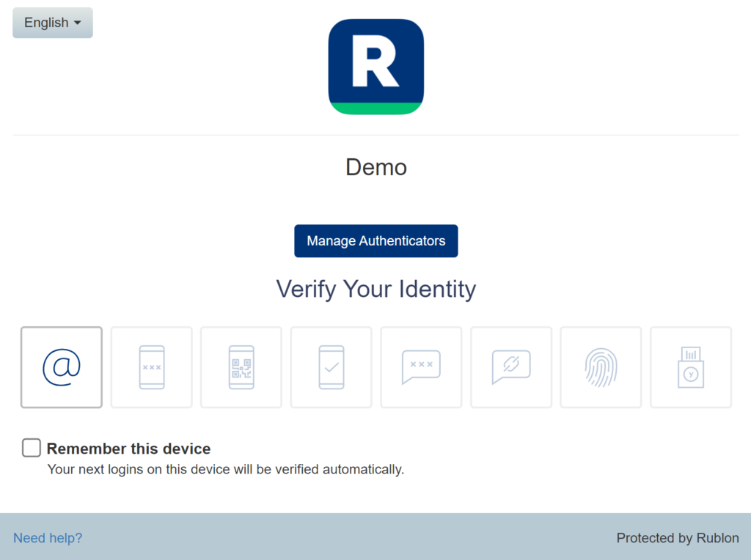Click the word English in the language selector
Screen dimensions: 751x560
click(46, 23)
